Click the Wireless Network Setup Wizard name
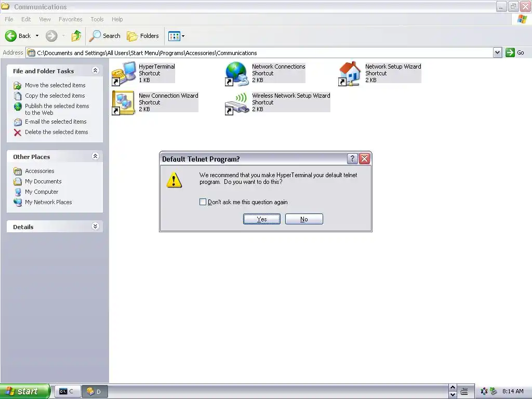 pyautogui.click(x=291, y=96)
